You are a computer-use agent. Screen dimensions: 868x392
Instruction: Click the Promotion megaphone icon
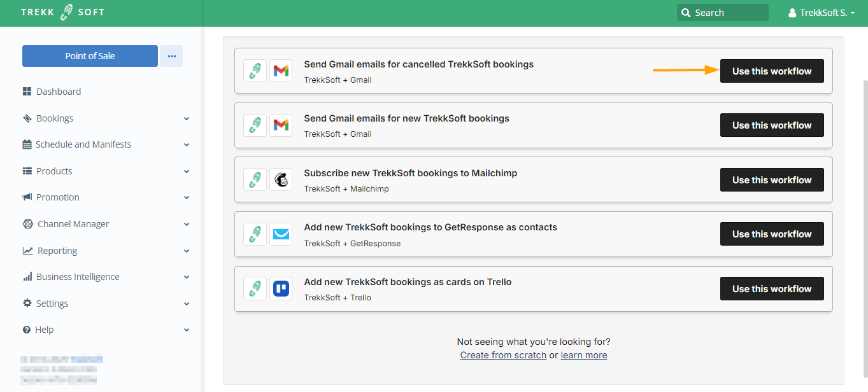tap(27, 197)
